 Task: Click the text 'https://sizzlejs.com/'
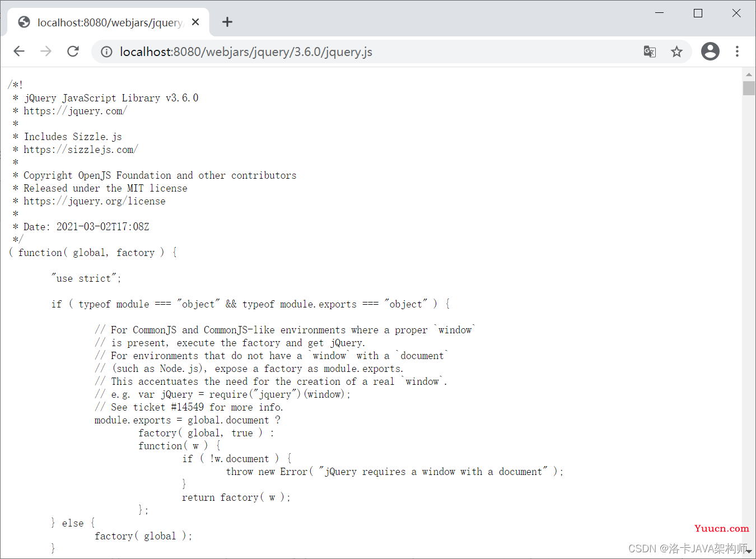81,150
